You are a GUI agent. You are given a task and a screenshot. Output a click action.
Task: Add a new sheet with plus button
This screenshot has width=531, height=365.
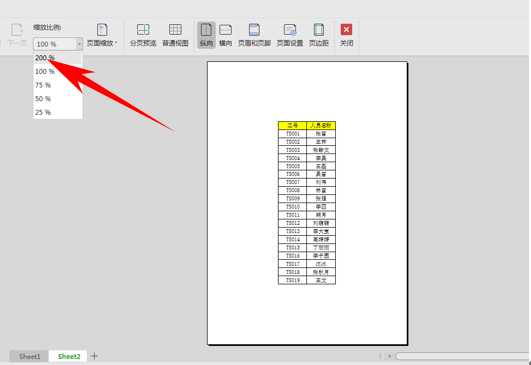[94, 356]
